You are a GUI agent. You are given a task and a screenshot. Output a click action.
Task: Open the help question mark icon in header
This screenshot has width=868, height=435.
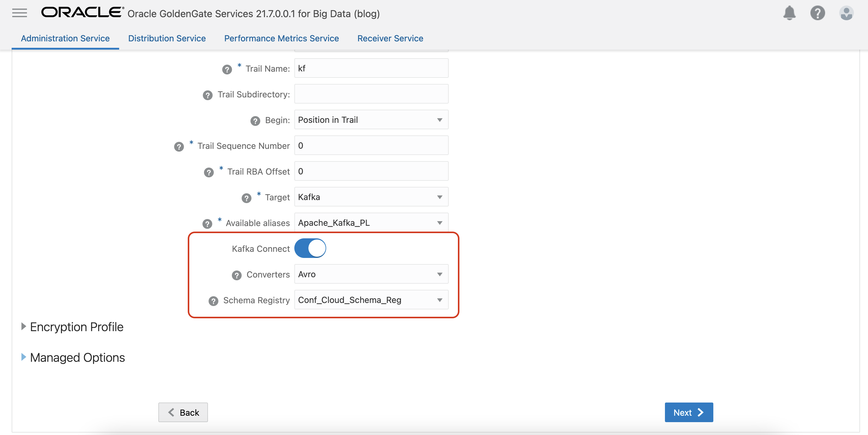coord(817,13)
